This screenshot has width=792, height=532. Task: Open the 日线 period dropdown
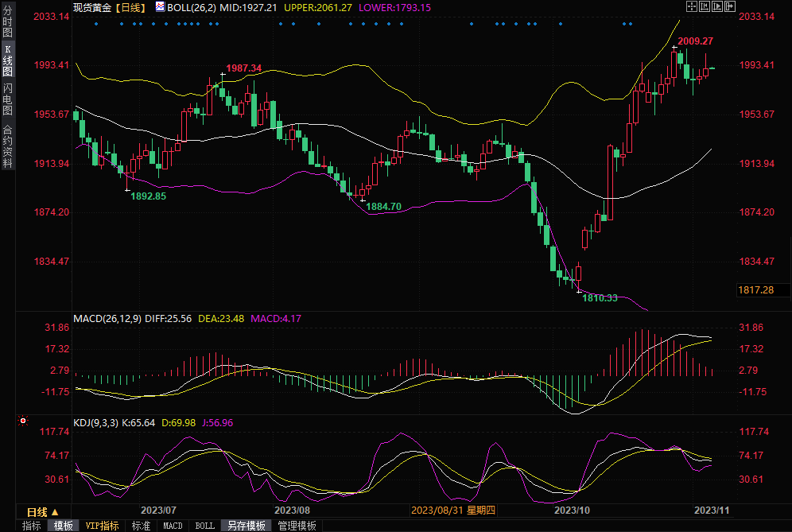41,511
